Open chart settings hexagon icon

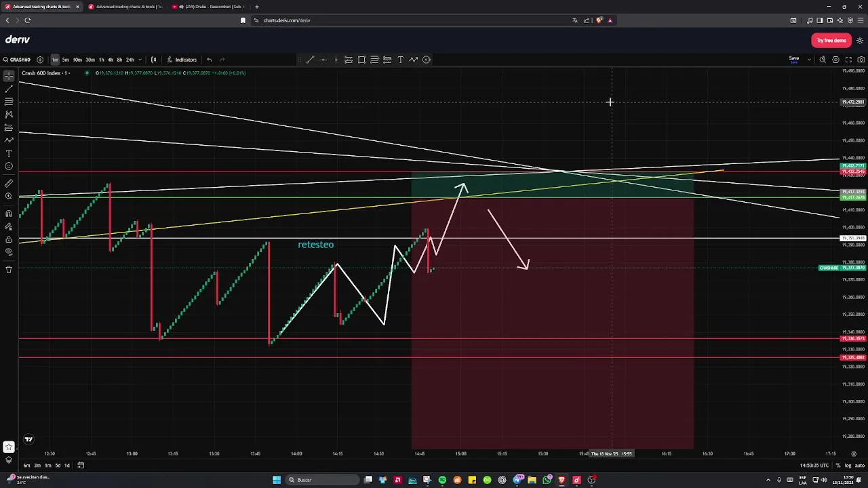835,60
